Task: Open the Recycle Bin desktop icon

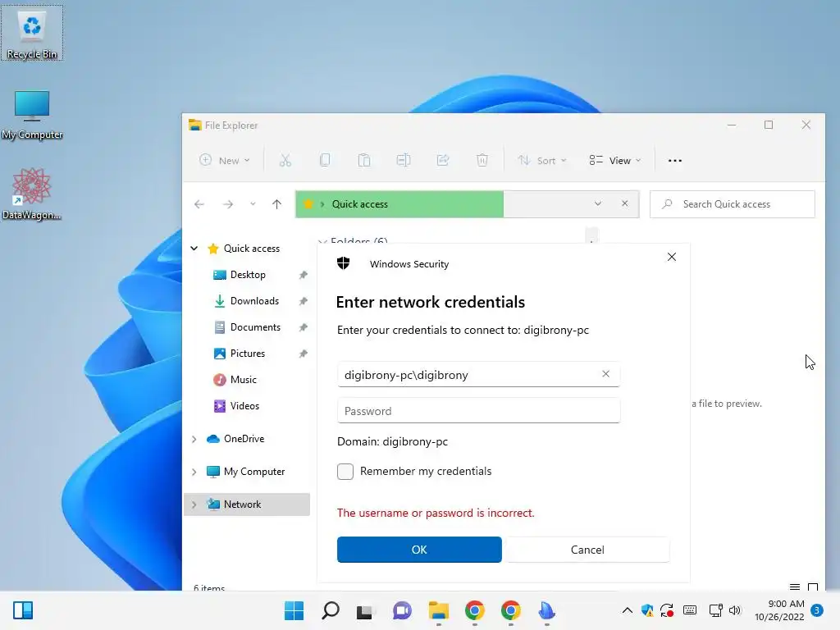Action: tap(32, 33)
